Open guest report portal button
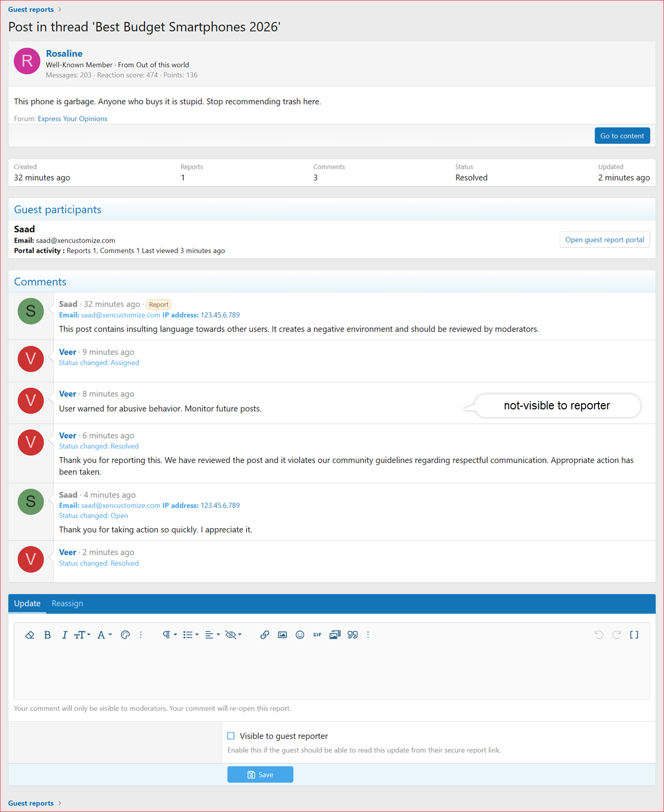Screen dimensions: 664x812 pyautogui.click(x=604, y=239)
